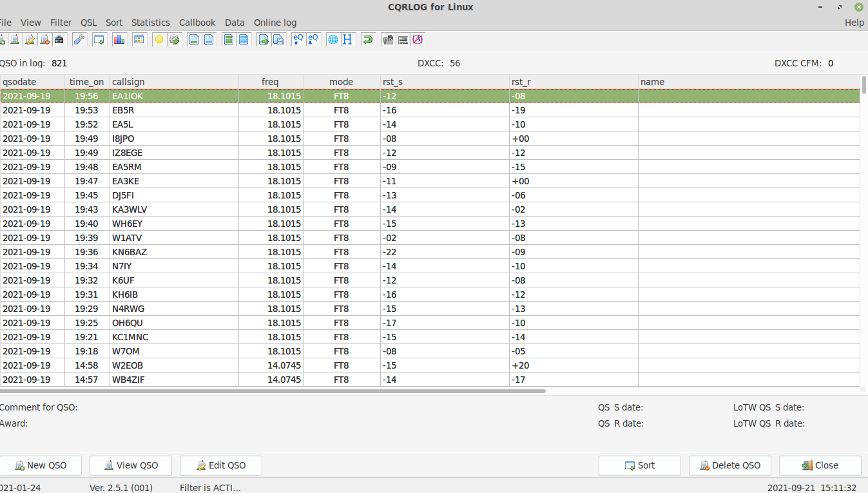Open search with the binoculars icon
The height and width of the screenshot is (493, 868).
59,39
